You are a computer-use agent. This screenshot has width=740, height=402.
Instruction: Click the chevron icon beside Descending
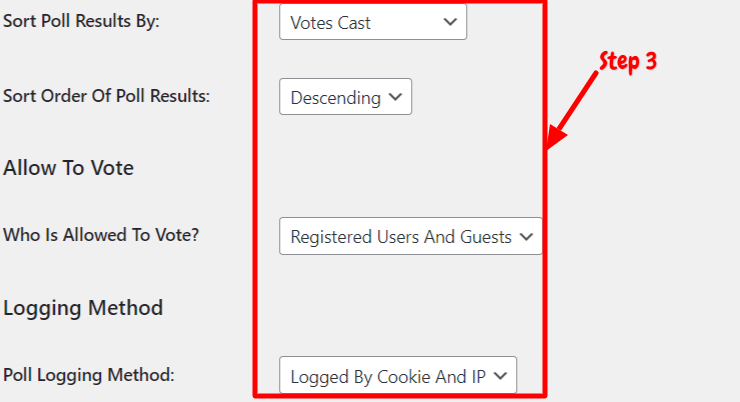point(395,97)
